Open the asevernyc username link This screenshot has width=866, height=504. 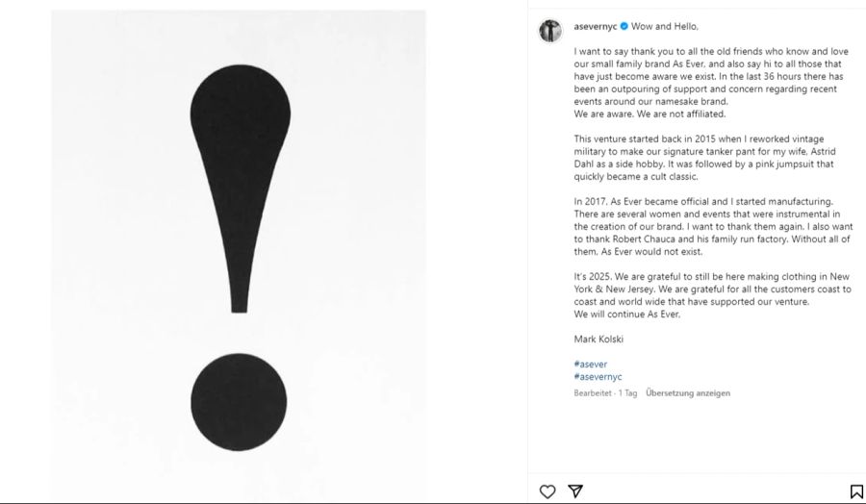595,26
